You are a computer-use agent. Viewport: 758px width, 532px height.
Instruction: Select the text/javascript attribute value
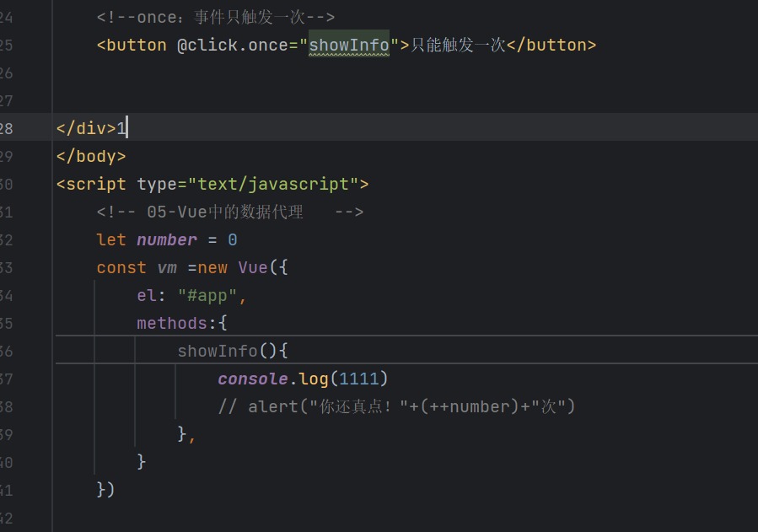pos(273,184)
